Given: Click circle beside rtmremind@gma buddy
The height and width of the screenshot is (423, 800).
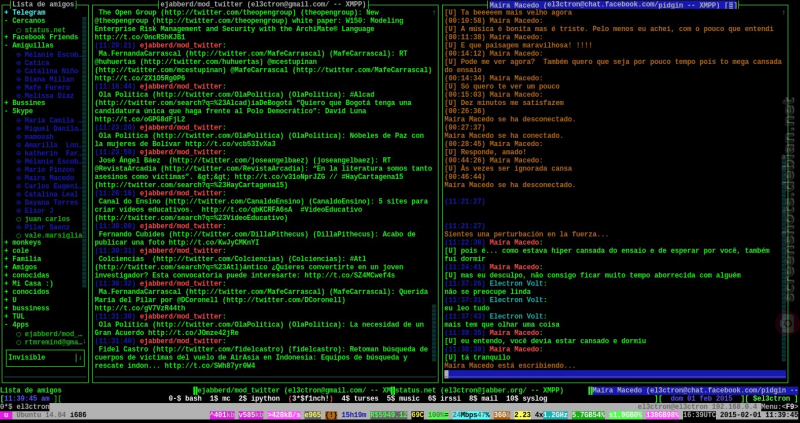Looking at the screenshot, I should coord(19,342).
